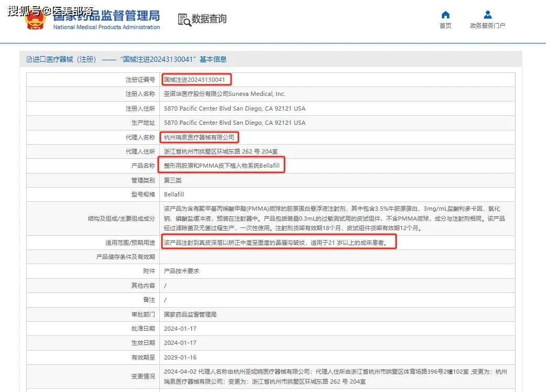This screenshot has height=392, width=546.
Task: Click the 注册人住所 label
Action: (140, 108)
